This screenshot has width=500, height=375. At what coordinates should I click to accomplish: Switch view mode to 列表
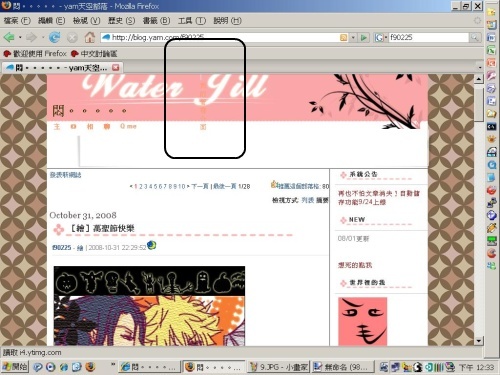click(x=308, y=200)
